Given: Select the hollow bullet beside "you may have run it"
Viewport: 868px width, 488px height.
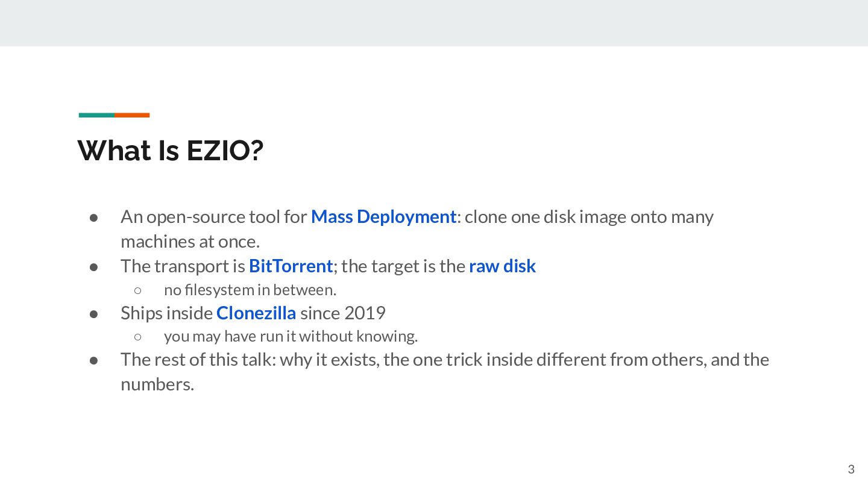Looking at the screenshot, I should tap(137, 337).
